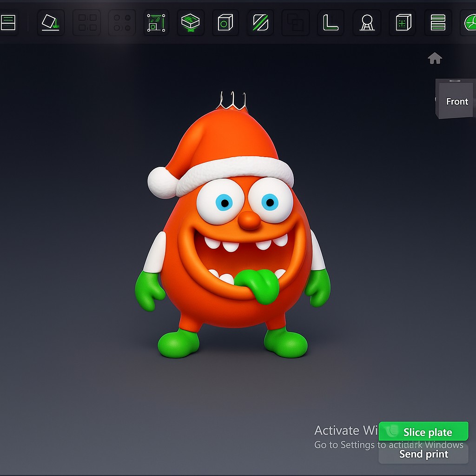The height and width of the screenshot is (476, 476).
Task: Click the green pie chart icon
Action: click(x=469, y=22)
